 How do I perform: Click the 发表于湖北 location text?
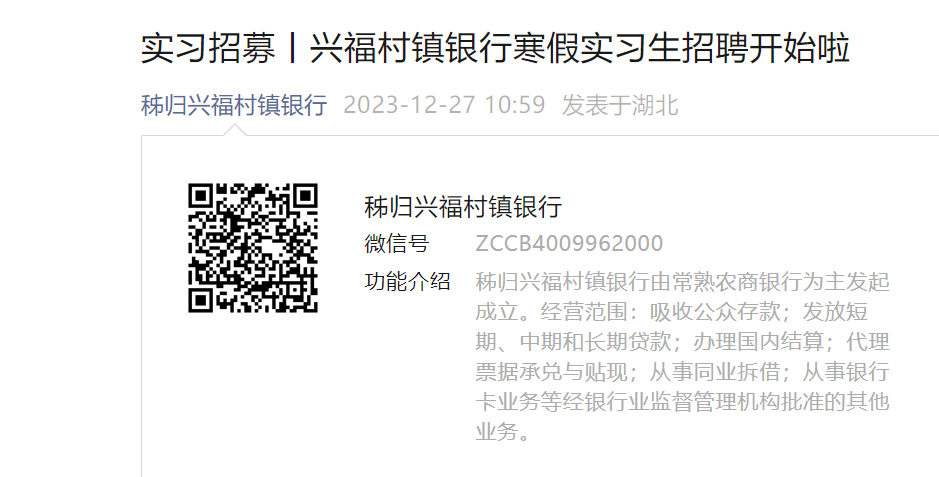(620, 105)
